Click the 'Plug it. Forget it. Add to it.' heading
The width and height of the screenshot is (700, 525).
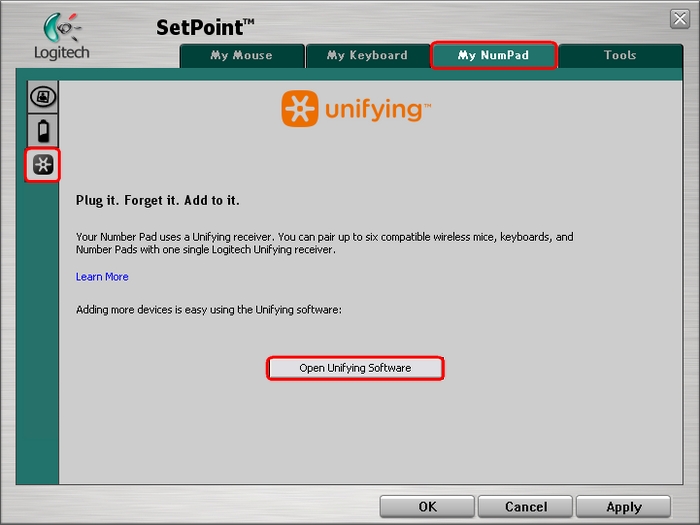[158, 200]
